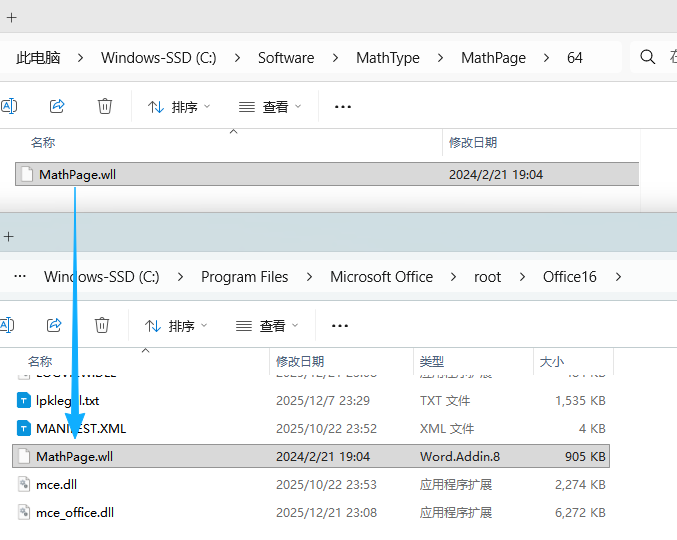677x540 pixels.
Task: Click MathPage.wll file icon in top window
Action: click(27, 174)
